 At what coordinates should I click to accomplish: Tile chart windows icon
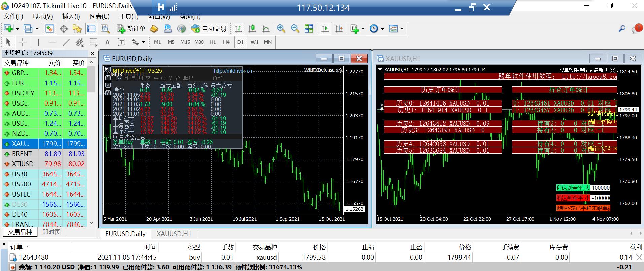pyautogui.click(x=309, y=29)
